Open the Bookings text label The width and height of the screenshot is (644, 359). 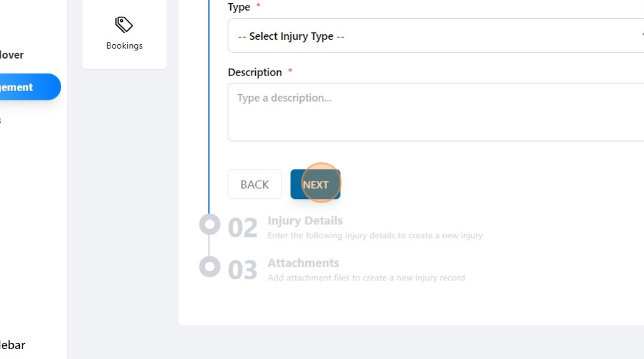point(124,45)
